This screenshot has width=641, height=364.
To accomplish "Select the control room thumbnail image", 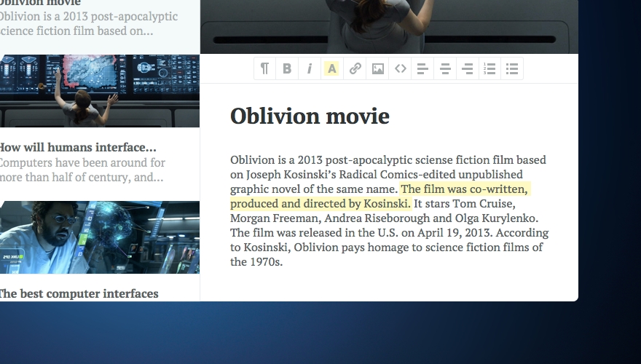I will coord(99,91).
